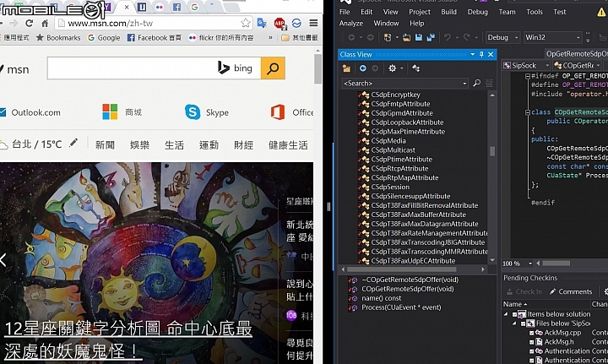Image resolution: width=608 pixels, height=364 pixels.
Task: Open the Analyze menu
Action: tap(351, 24)
